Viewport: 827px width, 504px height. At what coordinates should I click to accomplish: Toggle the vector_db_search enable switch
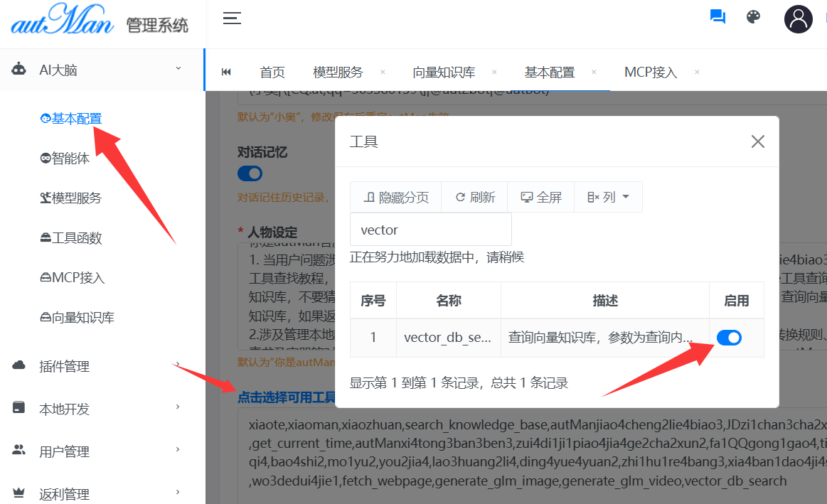pyautogui.click(x=729, y=338)
